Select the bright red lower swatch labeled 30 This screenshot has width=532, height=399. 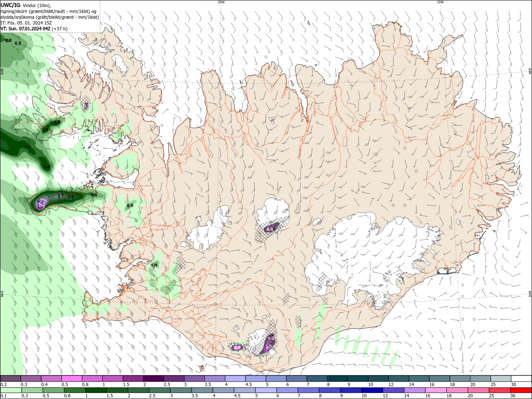tap(521, 390)
